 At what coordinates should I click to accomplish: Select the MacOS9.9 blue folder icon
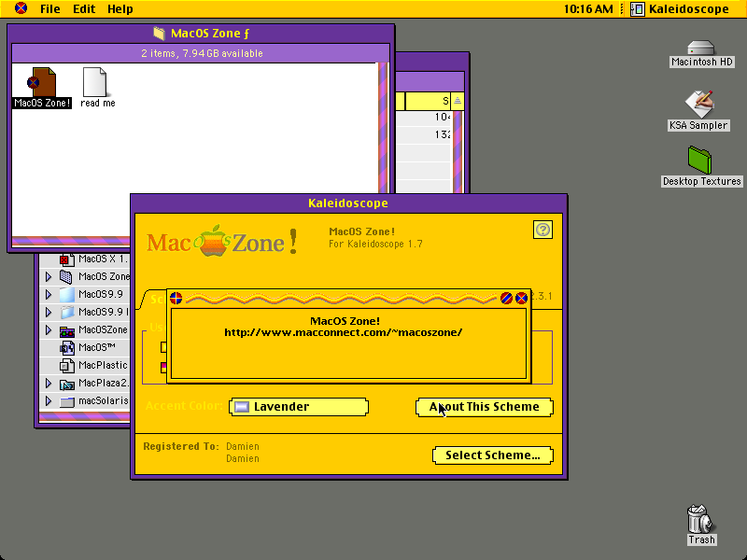[x=66, y=294]
